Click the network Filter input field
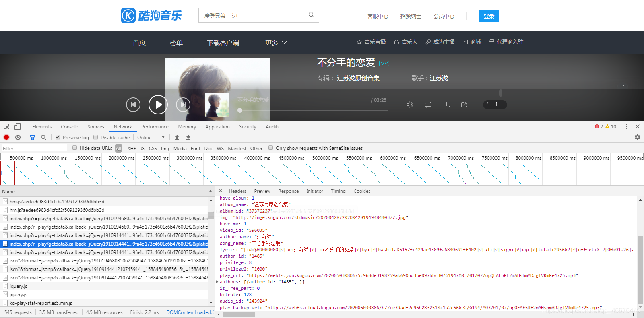This screenshot has height=318, width=644. (34, 148)
